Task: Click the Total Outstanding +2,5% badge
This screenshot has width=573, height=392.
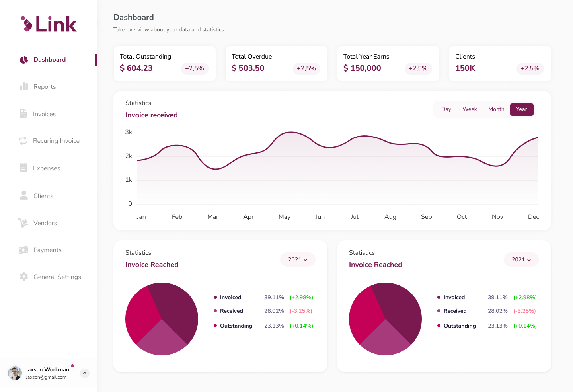Action: pyautogui.click(x=195, y=68)
